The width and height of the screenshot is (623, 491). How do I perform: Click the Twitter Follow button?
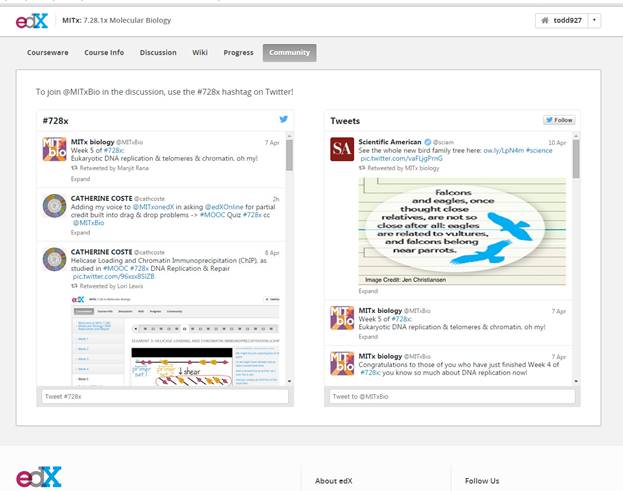click(x=559, y=120)
